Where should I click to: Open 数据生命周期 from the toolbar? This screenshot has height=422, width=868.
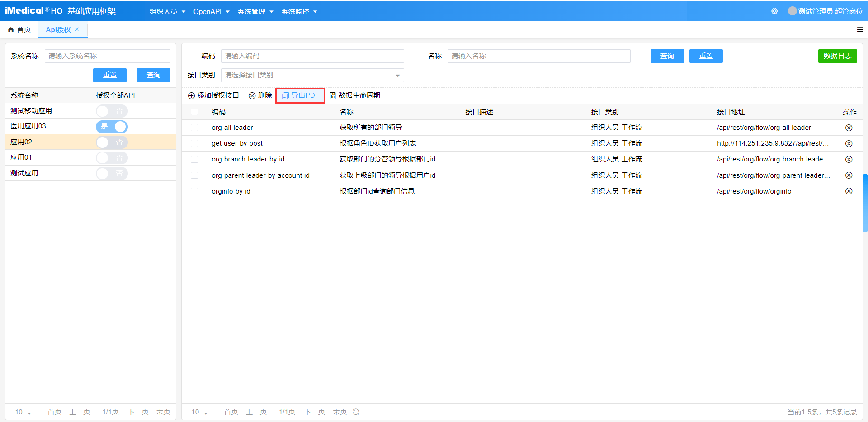[355, 95]
